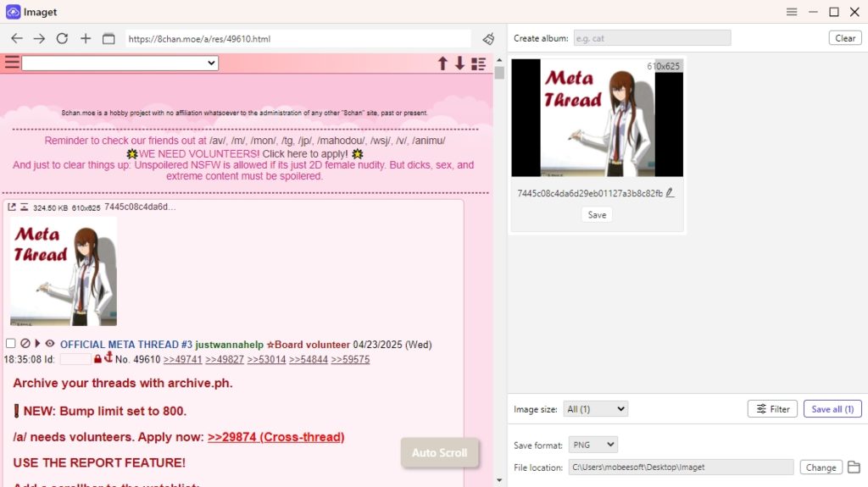The width and height of the screenshot is (868, 487).
Task: Rename image with the pencil edit icon
Action: click(x=670, y=192)
